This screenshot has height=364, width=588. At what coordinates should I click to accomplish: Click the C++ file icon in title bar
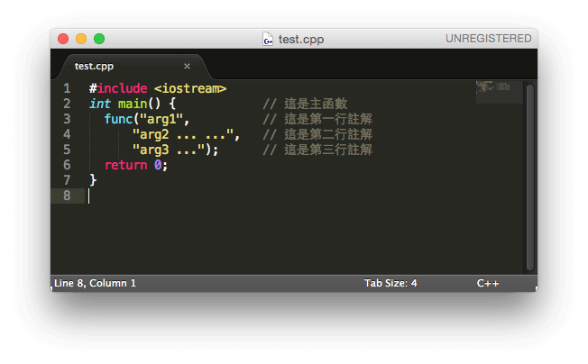click(x=268, y=39)
